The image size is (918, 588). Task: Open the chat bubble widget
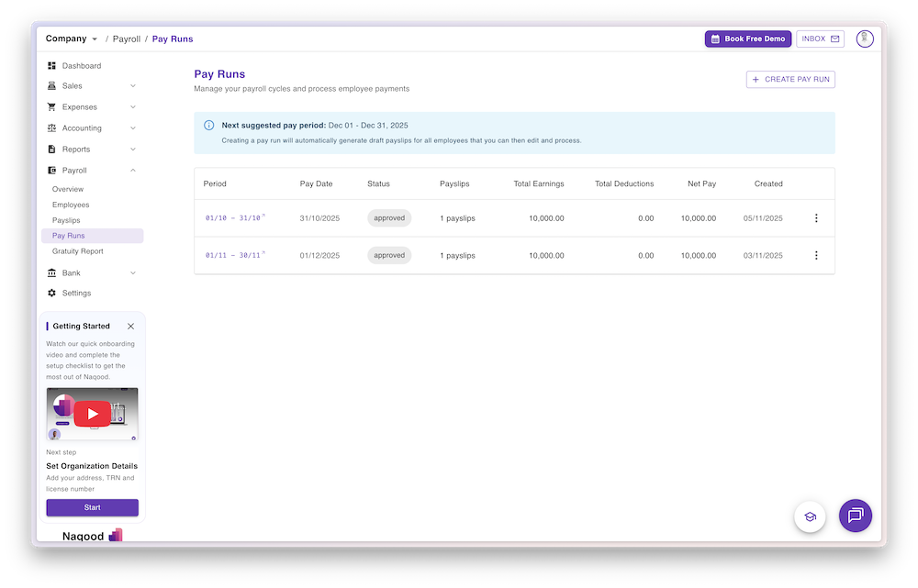coord(856,516)
